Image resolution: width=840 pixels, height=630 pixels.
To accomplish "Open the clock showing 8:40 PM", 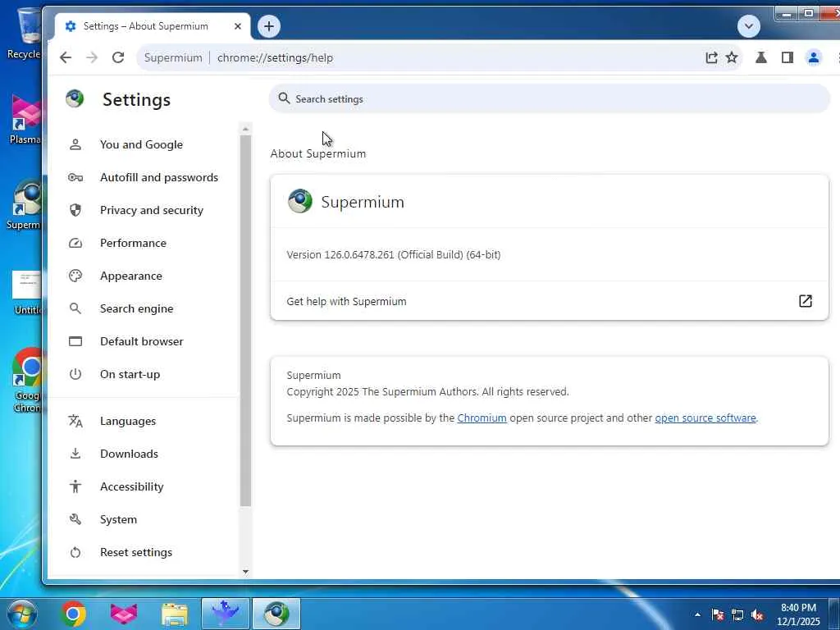I will click(x=798, y=614).
